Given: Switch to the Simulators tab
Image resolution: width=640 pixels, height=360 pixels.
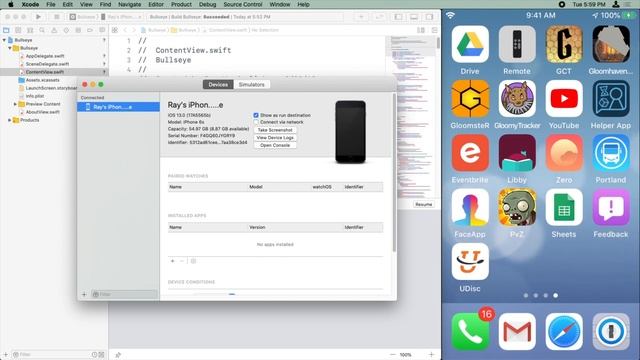Looking at the screenshot, I should [x=251, y=84].
